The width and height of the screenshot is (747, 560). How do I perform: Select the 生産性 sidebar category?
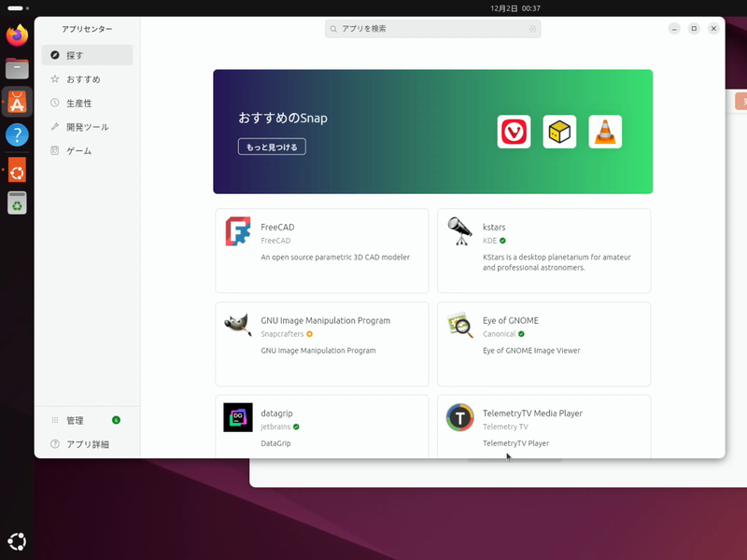(87, 103)
